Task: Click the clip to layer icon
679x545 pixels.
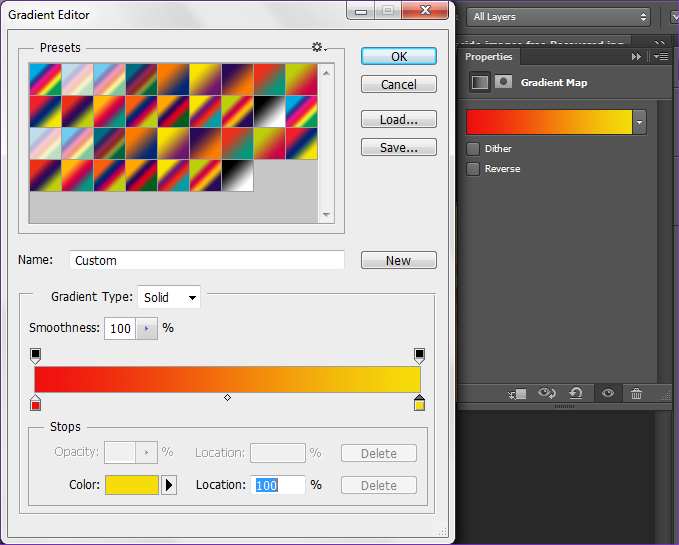Action: click(517, 394)
